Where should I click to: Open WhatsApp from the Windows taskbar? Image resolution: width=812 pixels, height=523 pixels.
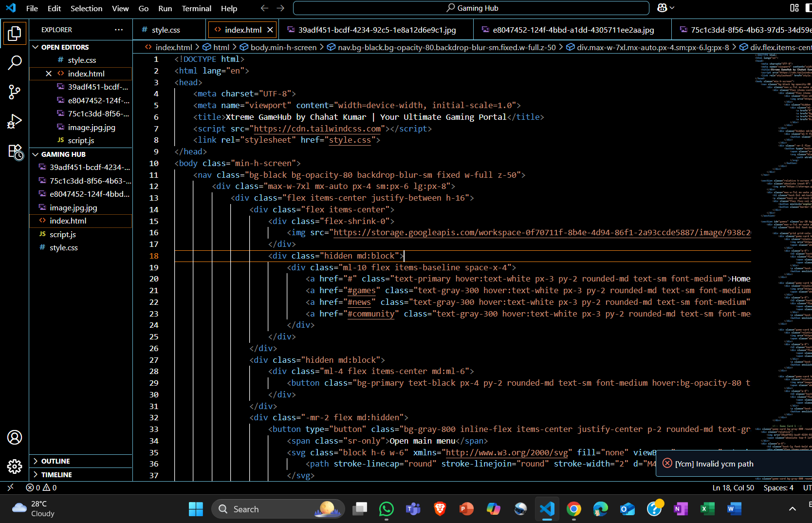point(386,509)
